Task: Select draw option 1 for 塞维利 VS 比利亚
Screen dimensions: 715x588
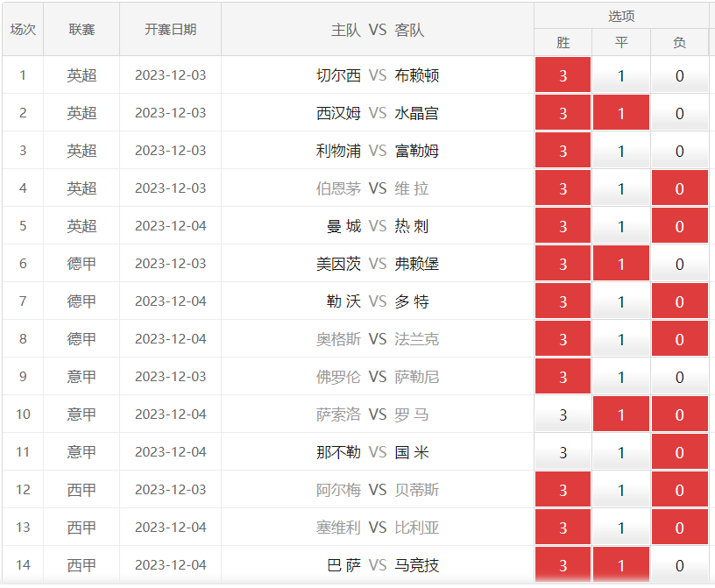Action: 621,528
